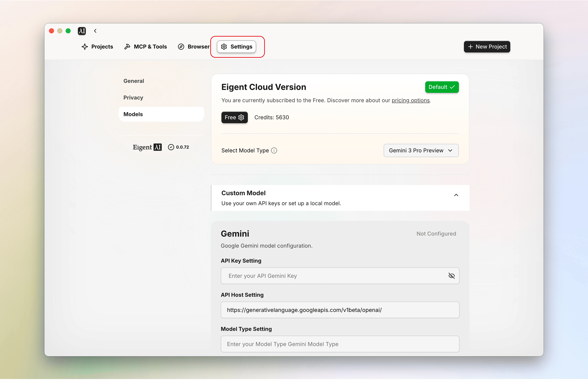
Task: Open the Gemini 3 Pro Preview dropdown
Action: (x=421, y=151)
